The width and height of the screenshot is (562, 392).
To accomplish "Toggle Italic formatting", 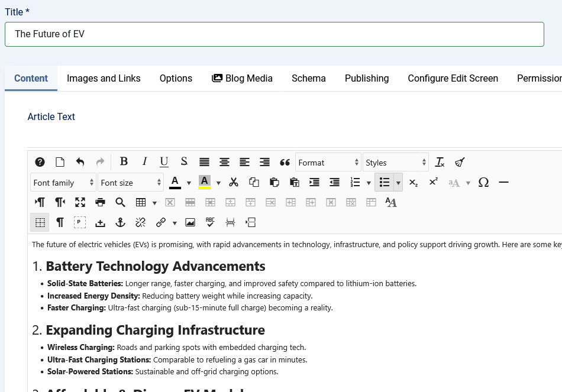I will (x=144, y=162).
